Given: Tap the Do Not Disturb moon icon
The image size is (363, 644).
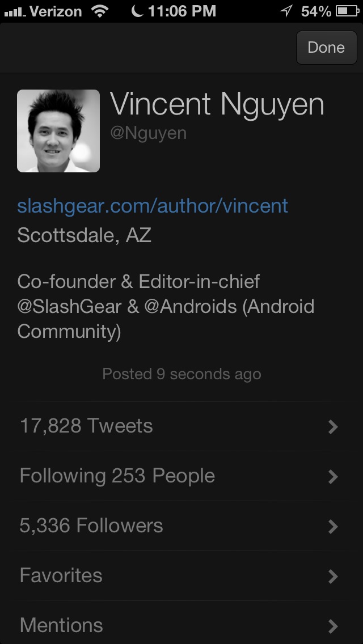Looking at the screenshot, I should click(137, 11).
